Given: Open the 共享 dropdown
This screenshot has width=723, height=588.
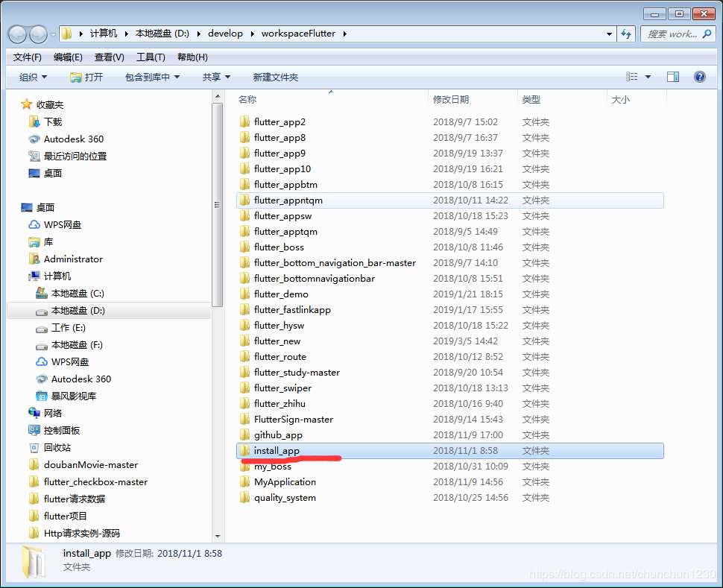Looking at the screenshot, I should pyautogui.click(x=216, y=77).
